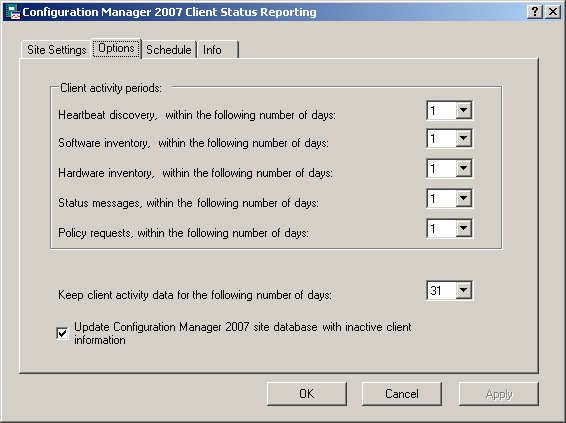This screenshot has height=423, width=566.
Task: Click 'Status messages, within the following' label
Action: [x=188, y=203]
